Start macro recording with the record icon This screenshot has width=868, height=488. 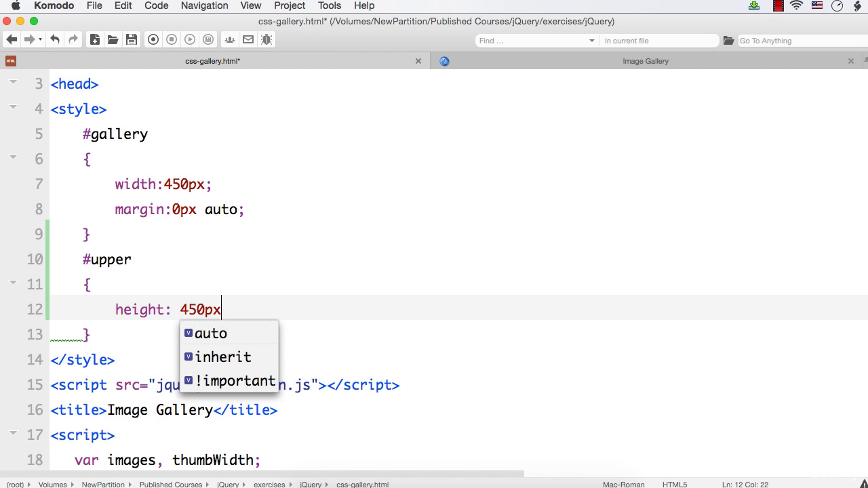tap(153, 40)
